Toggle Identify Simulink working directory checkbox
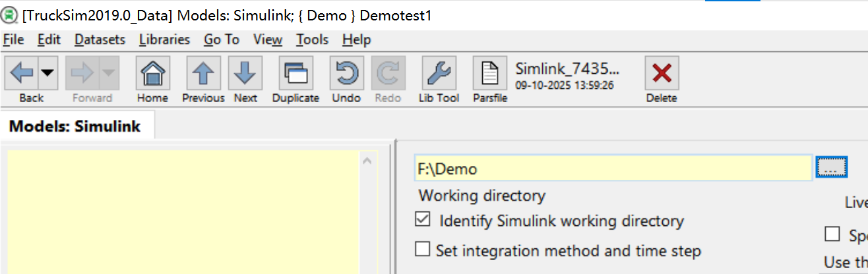The width and height of the screenshot is (868, 274). point(423,220)
